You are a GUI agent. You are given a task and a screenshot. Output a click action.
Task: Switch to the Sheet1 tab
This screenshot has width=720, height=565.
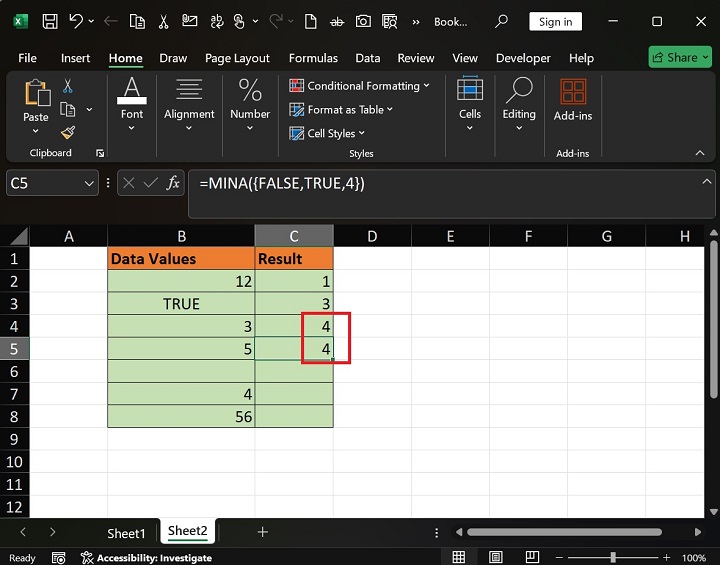[127, 532]
